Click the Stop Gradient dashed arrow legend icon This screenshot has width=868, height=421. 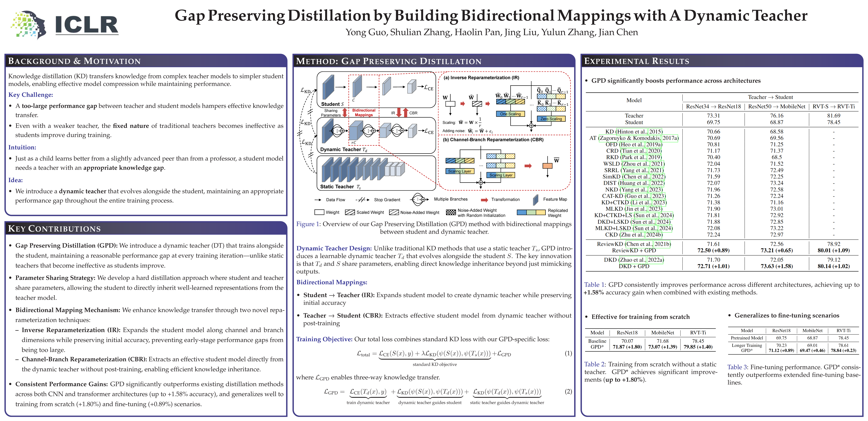pyautogui.click(x=362, y=199)
